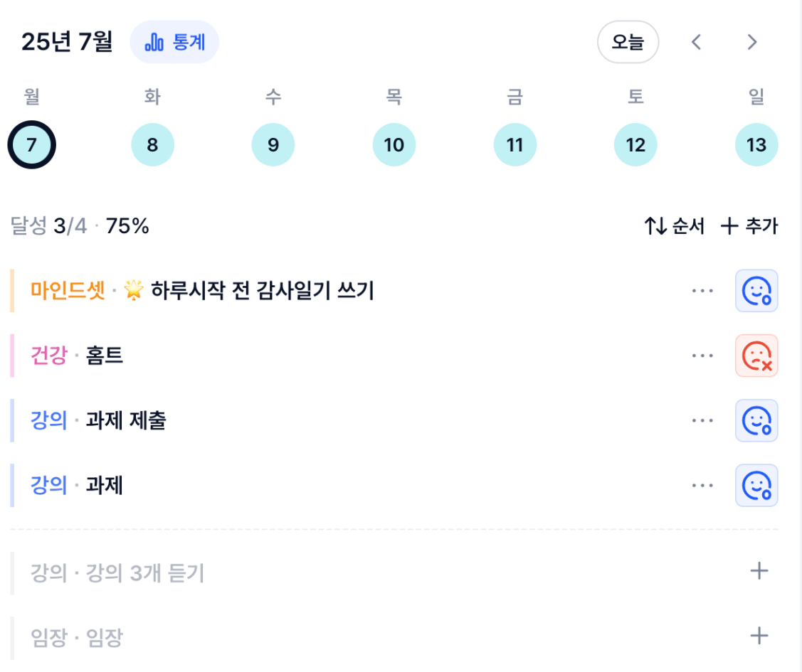
Task: Open more options menu for 과제 제출
Action: click(702, 420)
